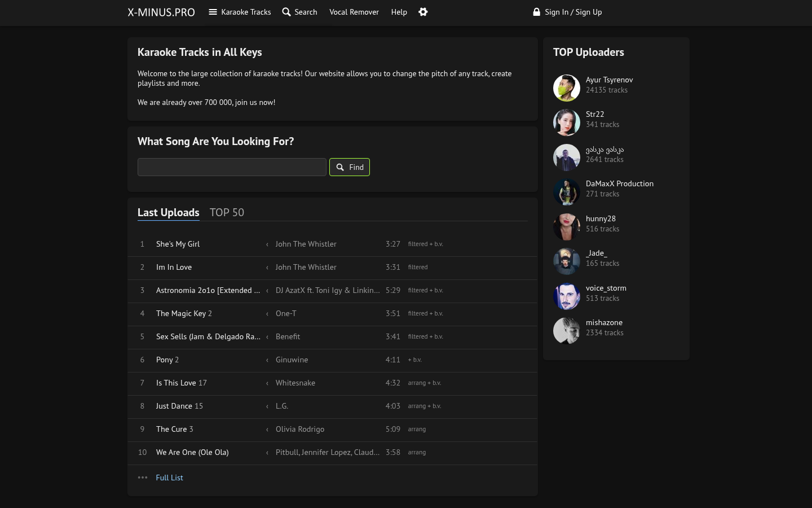Open track Just Dance

coord(174,406)
